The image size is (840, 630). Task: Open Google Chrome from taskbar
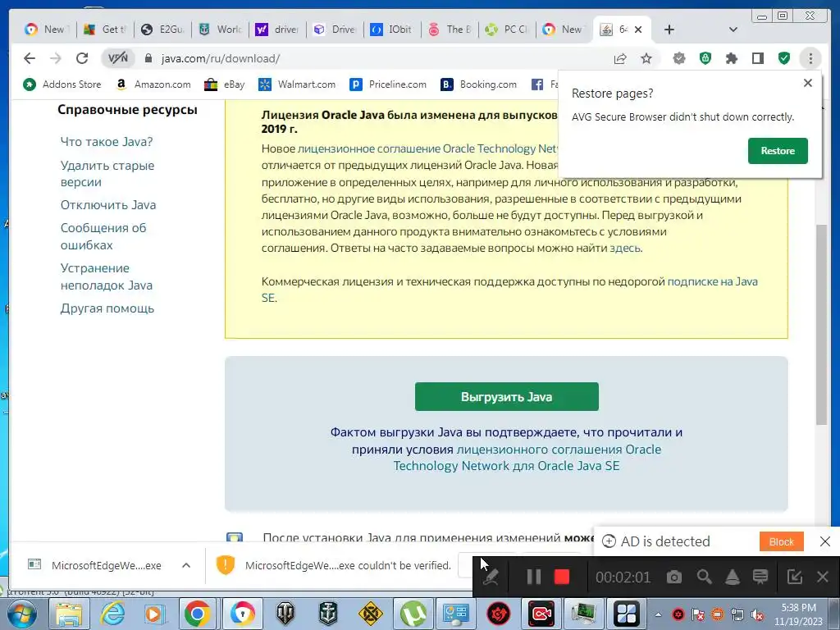(197, 614)
